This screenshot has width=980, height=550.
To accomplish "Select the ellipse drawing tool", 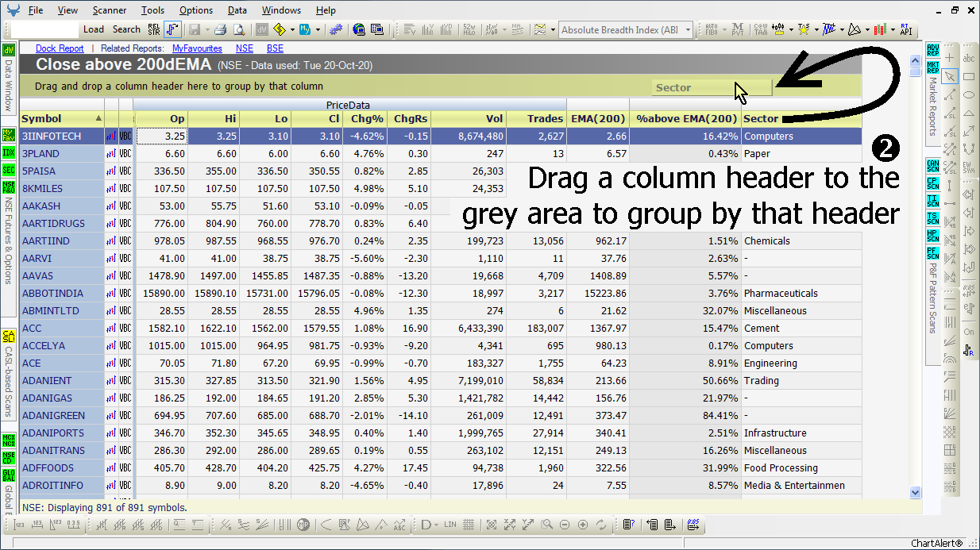I will pos(969,95).
